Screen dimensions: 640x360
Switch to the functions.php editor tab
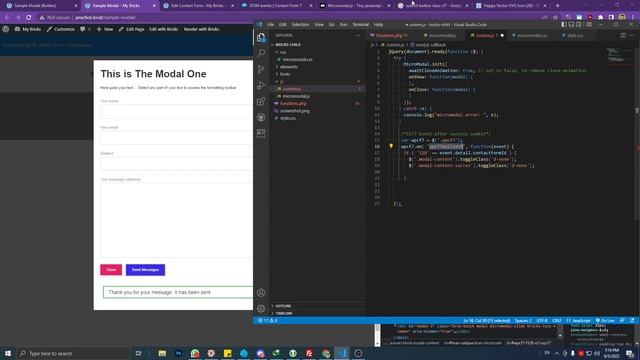pyautogui.click(x=391, y=36)
